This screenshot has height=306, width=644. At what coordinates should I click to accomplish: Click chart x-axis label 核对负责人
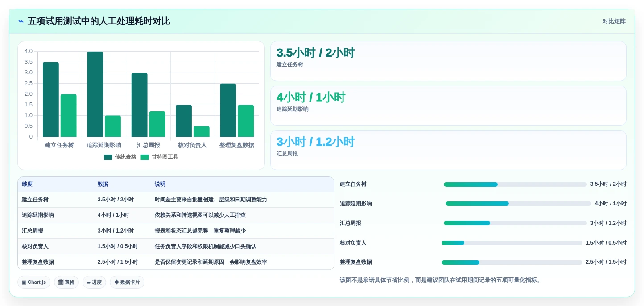tap(192, 145)
